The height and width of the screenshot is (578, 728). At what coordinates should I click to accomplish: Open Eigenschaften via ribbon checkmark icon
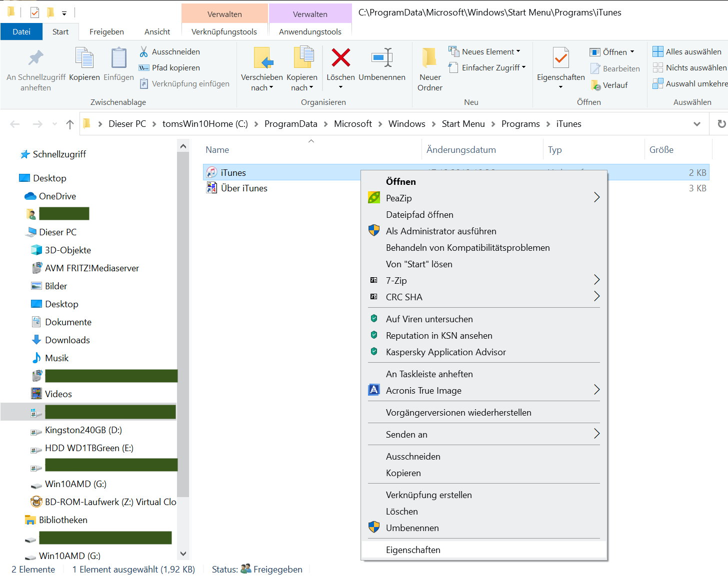tap(560, 58)
